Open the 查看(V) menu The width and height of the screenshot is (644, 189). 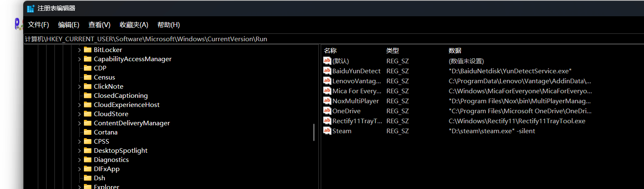[x=99, y=25]
